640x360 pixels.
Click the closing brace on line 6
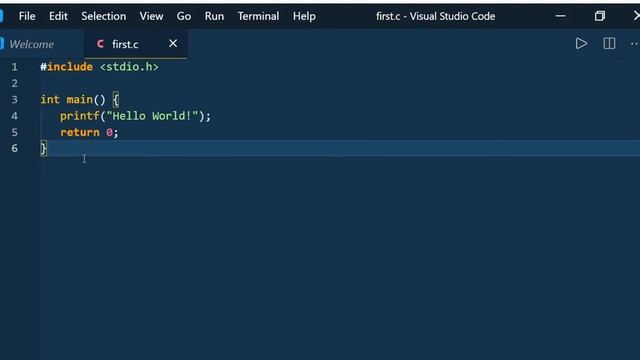(43, 149)
